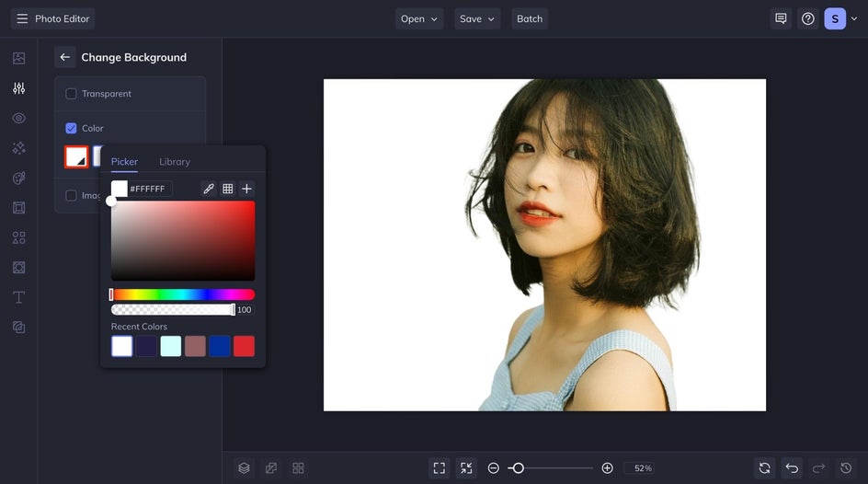This screenshot has height=484, width=868.
Task: Click the woman's photo on canvas
Action: [x=544, y=245]
